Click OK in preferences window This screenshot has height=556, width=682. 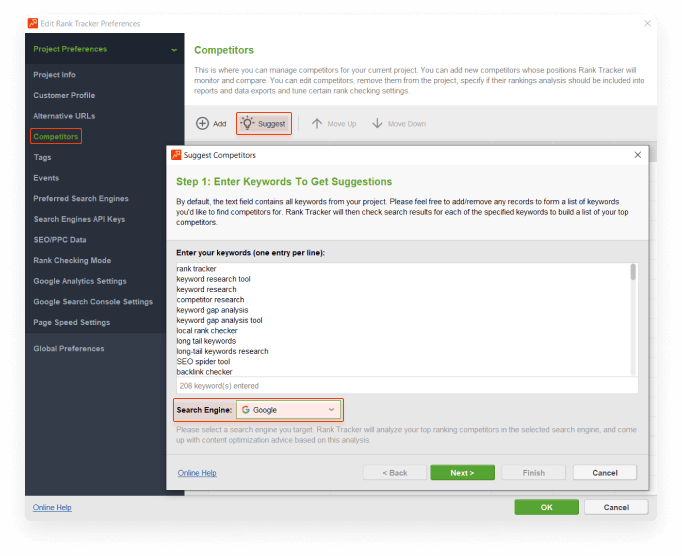(547, 507)
